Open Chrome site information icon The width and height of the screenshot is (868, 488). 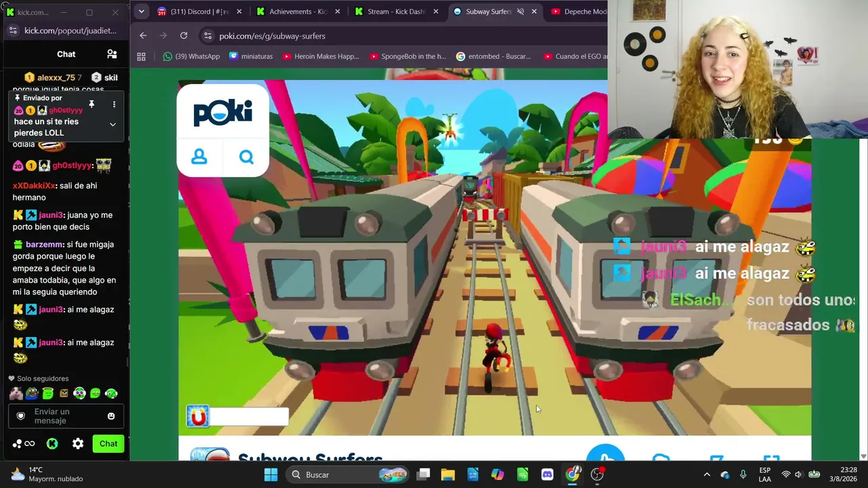pos(208,36)
